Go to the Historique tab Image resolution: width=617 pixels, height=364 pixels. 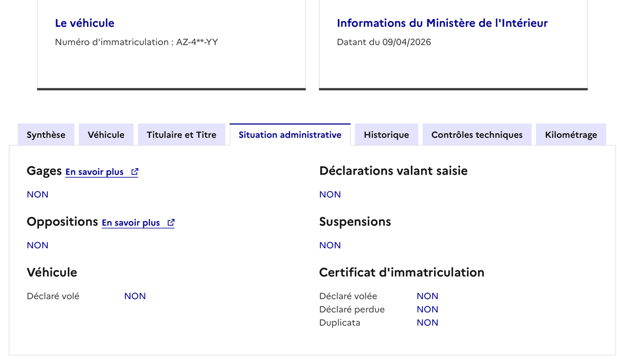point(386,135)
